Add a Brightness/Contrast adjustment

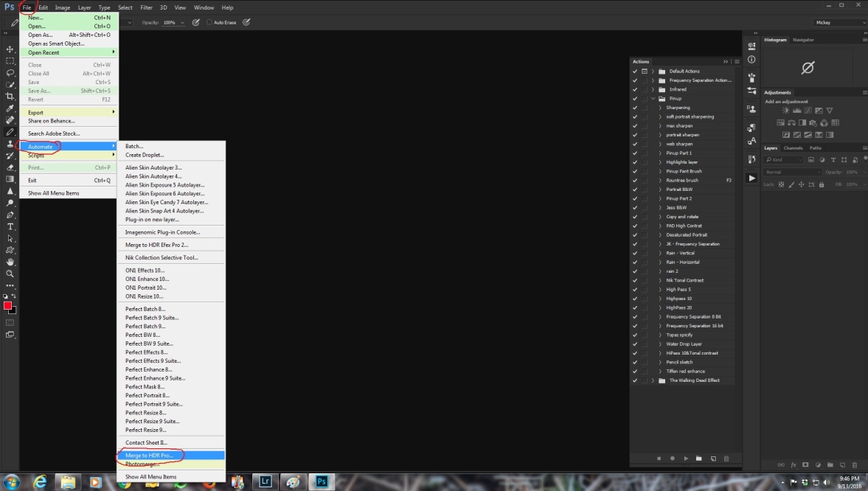pyautogui.click(x=785, y=111)
